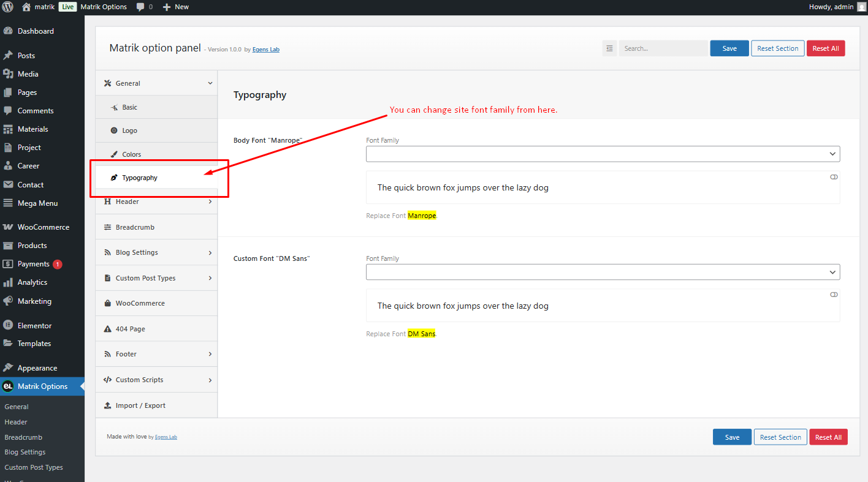Toggle the expand-all sections icon near search
This screenshot has height=482, width=868.
tap(609, 48)
